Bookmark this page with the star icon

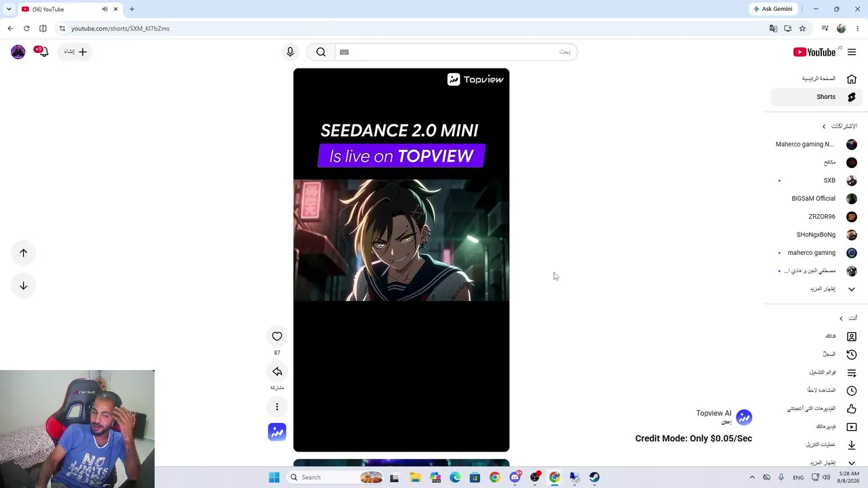(x=802, y=28)
